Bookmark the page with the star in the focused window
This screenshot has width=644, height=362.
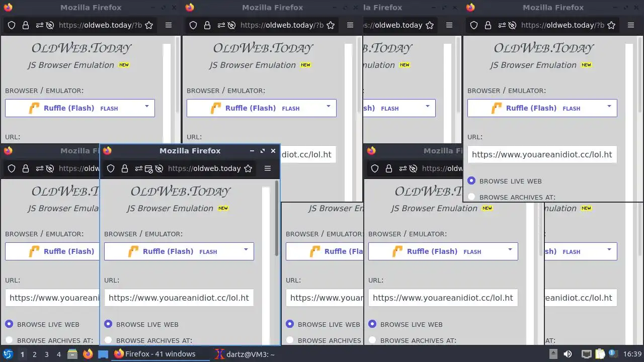click(x=248, y=168)
